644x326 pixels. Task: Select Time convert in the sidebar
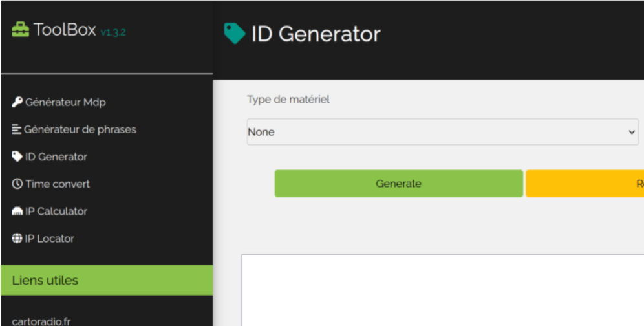[x=58, y=184]
